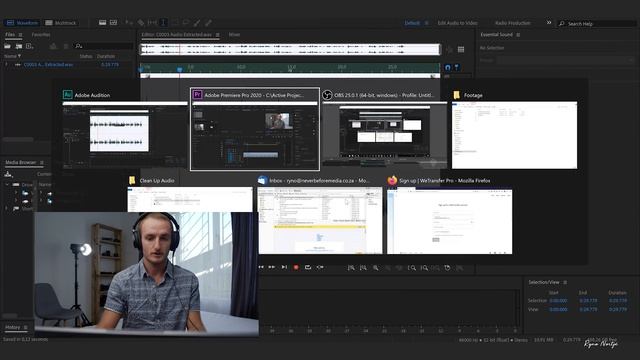
Task: Switch to Adobe Premiere Pro 2020 window thumbnail
Action: 255,129
